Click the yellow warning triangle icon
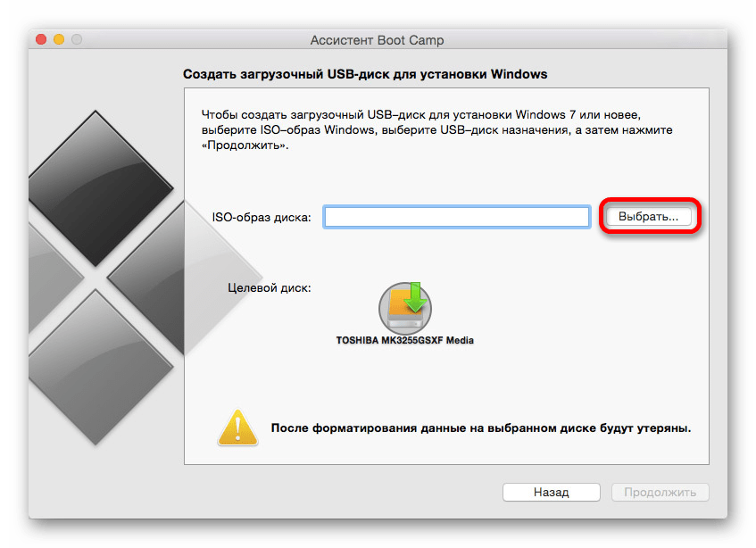Screen dimensions: 756x548 (x=235, y=428)
